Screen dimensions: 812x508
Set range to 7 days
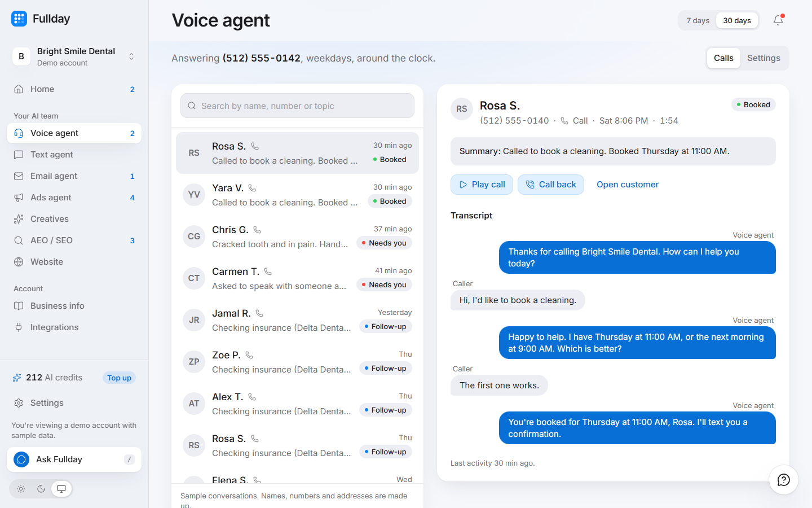pos(698,20)
